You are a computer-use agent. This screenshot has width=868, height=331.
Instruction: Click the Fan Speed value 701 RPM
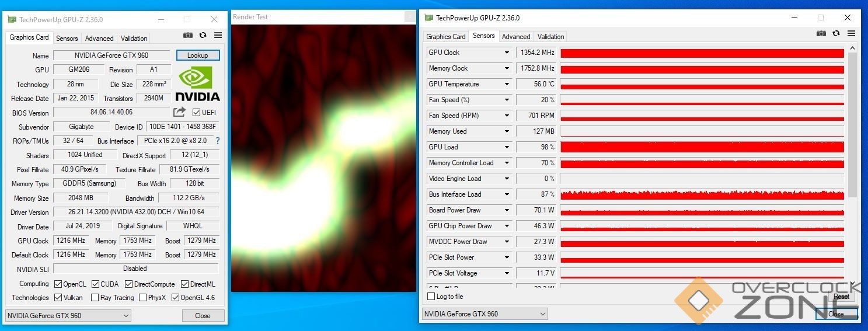click(536, 116)
